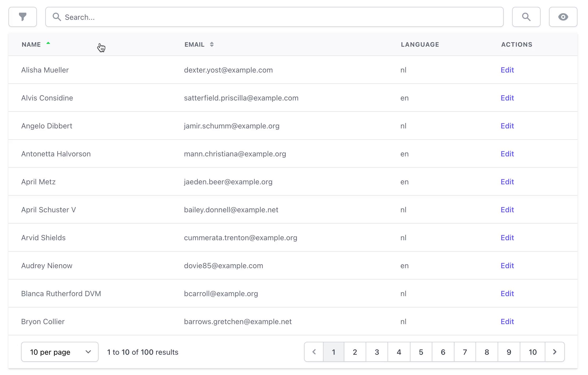Toggle column visibility with eye icon
This screenshot has height=375, width=588.
click(x=563, y=17)
